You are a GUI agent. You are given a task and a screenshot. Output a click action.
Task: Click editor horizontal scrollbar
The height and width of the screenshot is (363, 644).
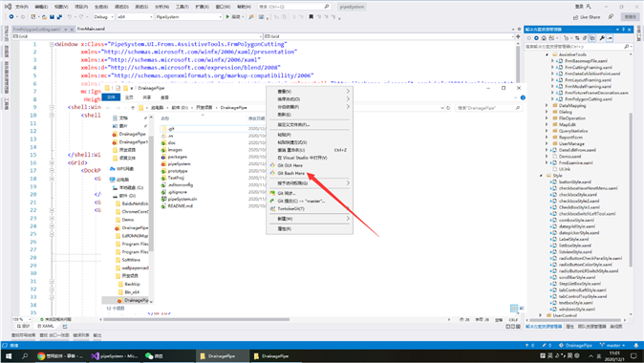196,319
